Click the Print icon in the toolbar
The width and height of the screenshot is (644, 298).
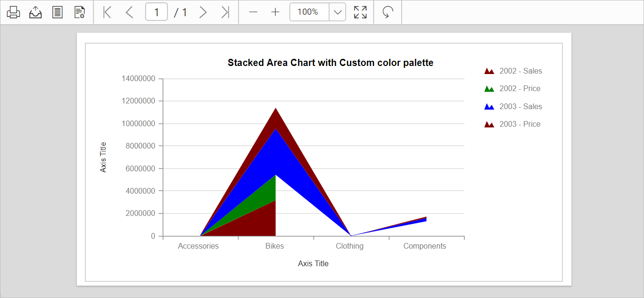click(x=13, y=12)
